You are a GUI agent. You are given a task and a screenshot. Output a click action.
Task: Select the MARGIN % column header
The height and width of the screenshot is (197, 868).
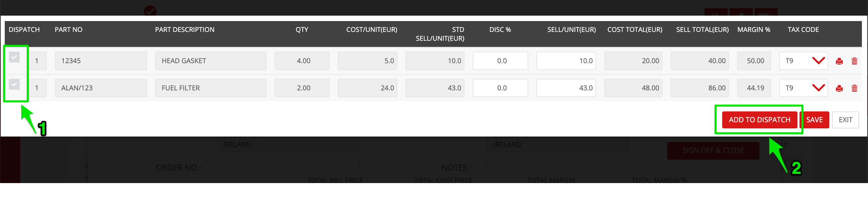[754, 30]
